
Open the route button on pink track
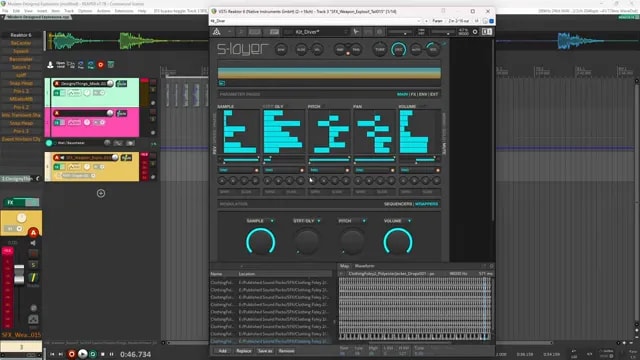(121, 113)
